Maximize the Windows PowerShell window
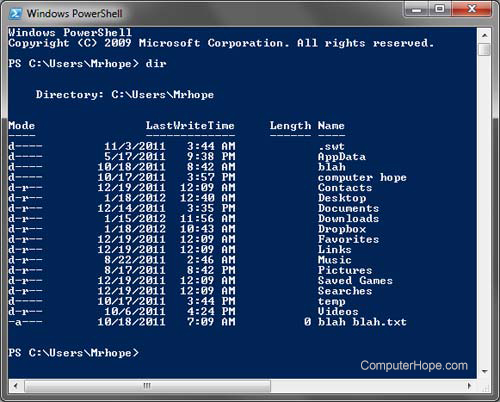 point(440,9)
